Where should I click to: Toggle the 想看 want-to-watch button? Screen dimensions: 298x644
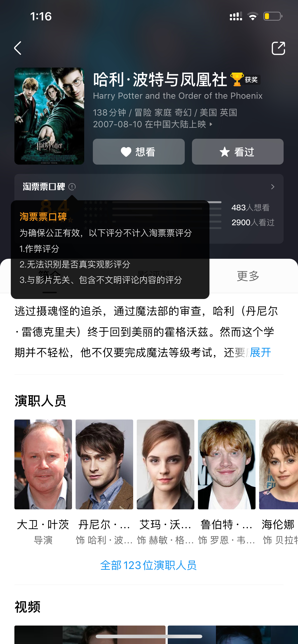[x=139, y=152]
